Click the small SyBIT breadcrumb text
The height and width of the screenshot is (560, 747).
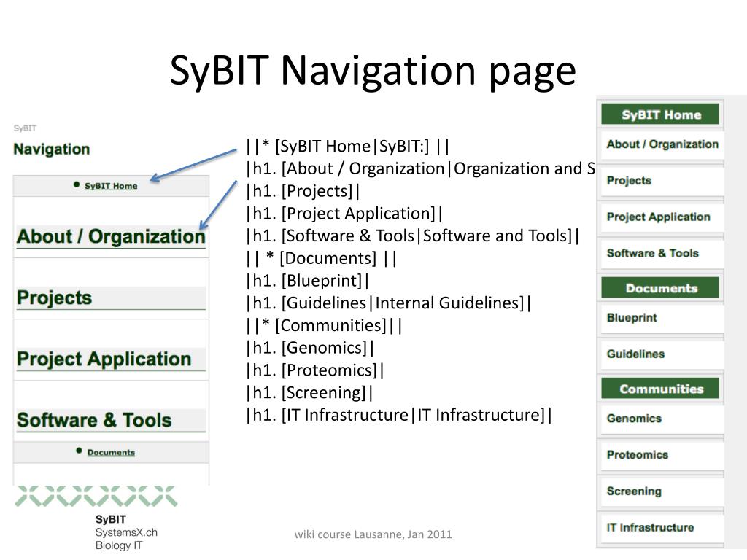[25, 128]
